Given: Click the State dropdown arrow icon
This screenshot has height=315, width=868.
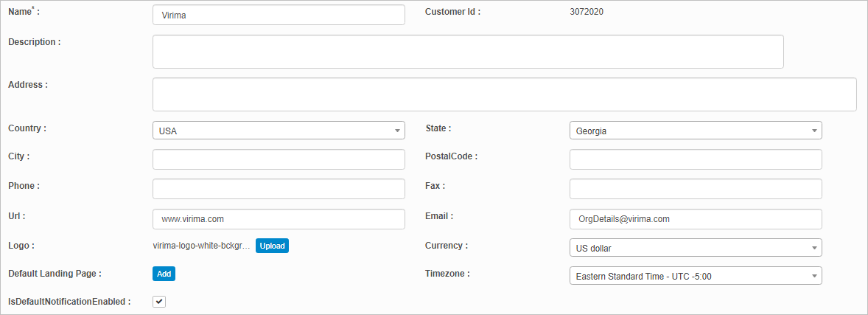Looking at the screenshot, I should [x=813, y=131].
